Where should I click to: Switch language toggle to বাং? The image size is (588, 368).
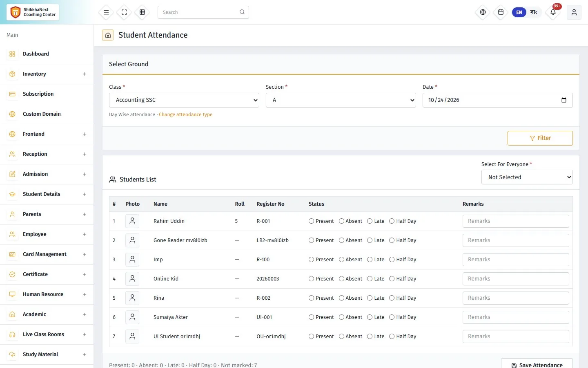pos(534,12)
